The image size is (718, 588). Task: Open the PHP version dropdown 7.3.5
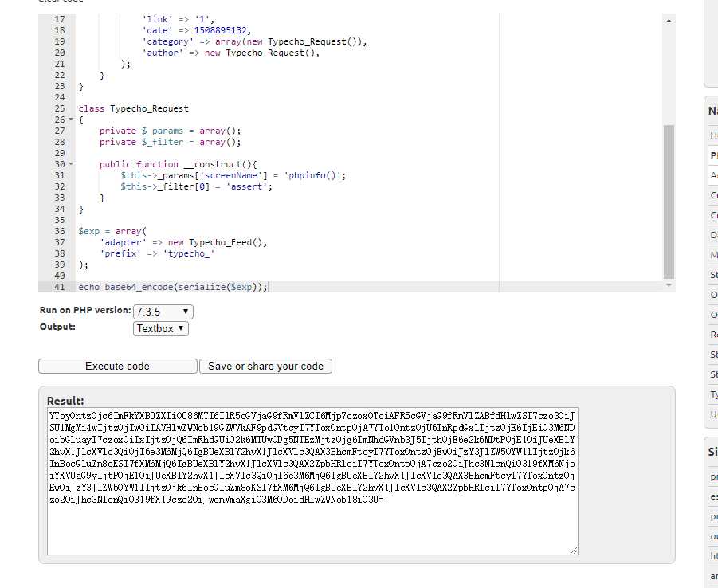point(163,312)
